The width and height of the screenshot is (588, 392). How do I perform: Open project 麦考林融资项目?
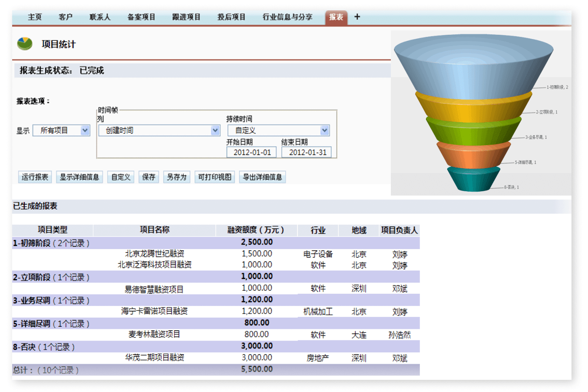pyautogui.click(x=155, y=334)
